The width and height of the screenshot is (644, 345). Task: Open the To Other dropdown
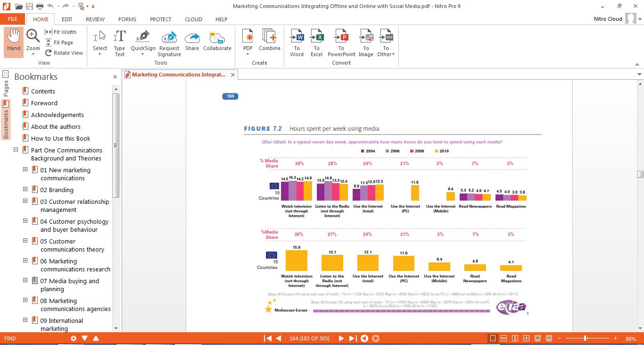[386, 43]
